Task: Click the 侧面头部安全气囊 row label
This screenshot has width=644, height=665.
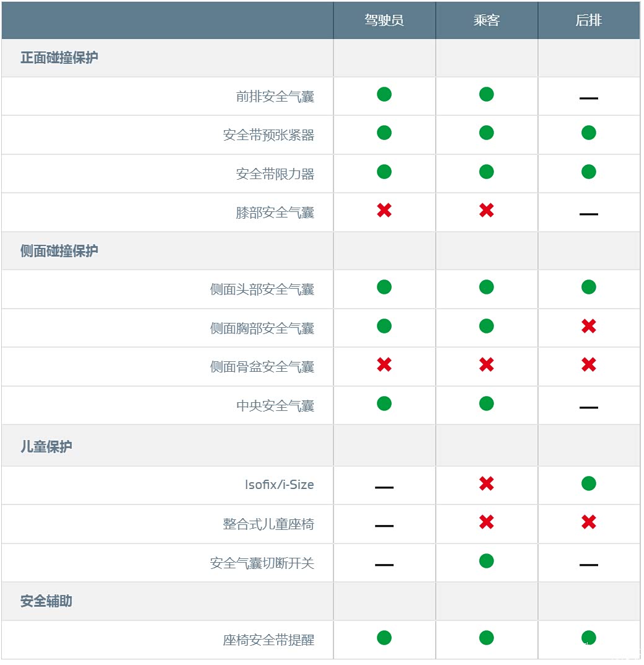Action: pyautogui.click(x=262, y=289)
